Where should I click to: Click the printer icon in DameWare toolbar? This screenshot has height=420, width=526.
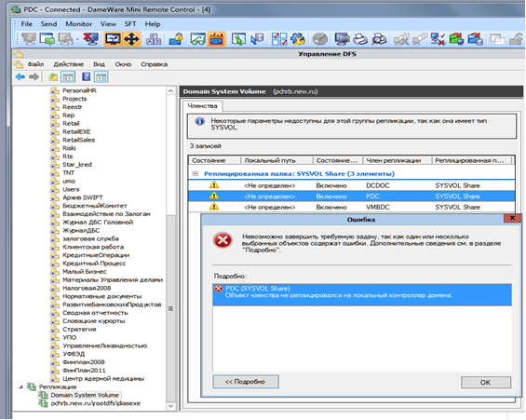click(360, 39)
